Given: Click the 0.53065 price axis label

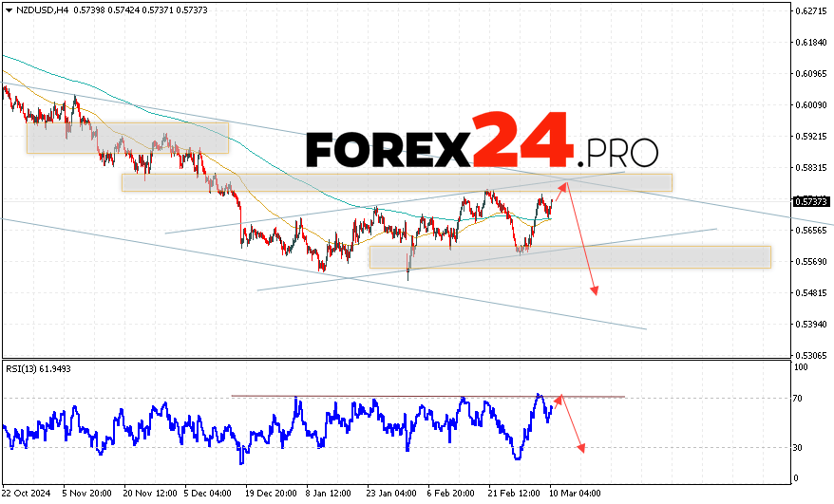Looking at the screenshot, I should (808, 355).
